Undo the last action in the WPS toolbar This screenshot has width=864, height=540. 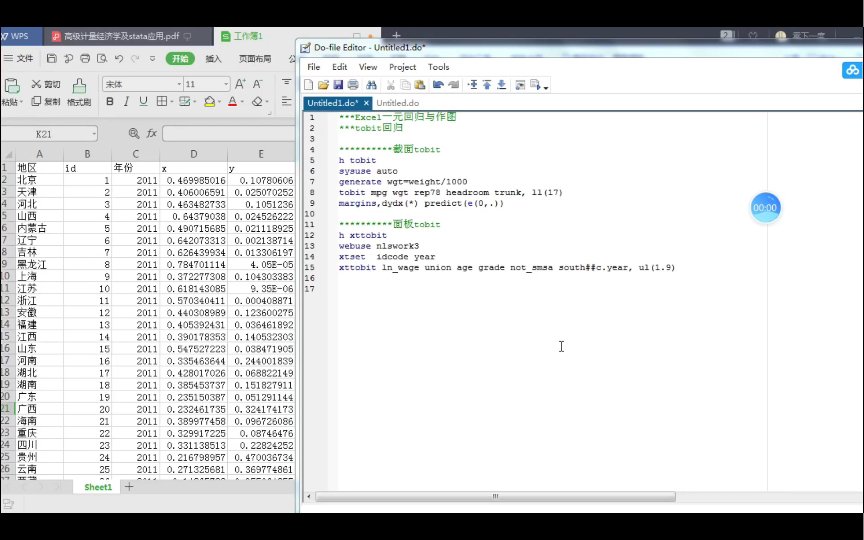(x=119, y=58)
